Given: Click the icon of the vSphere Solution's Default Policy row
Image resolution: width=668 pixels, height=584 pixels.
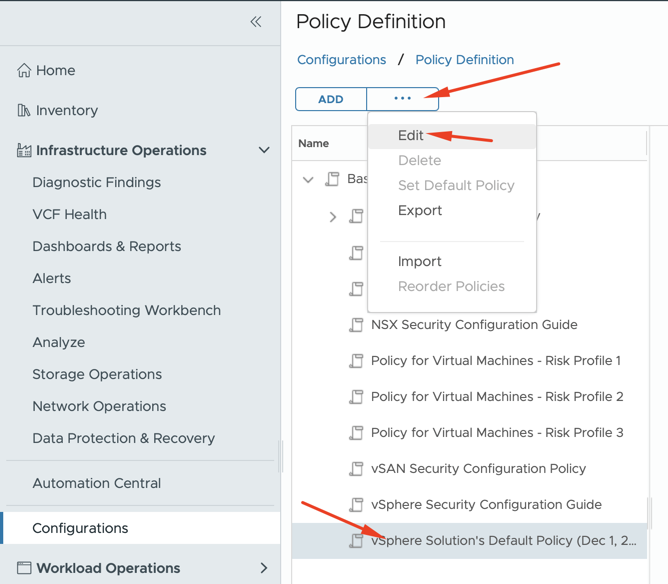Looking at the screenshot, I should pos(356,541).
